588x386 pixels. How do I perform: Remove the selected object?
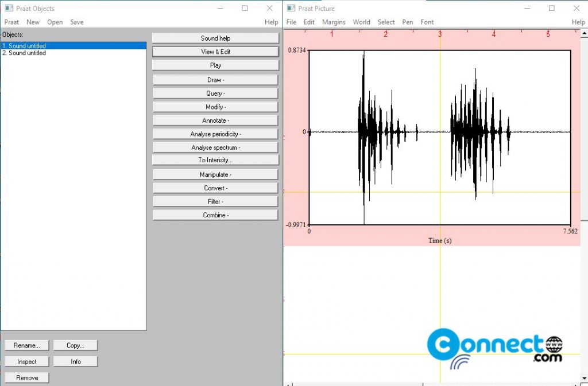pos(26,377)
